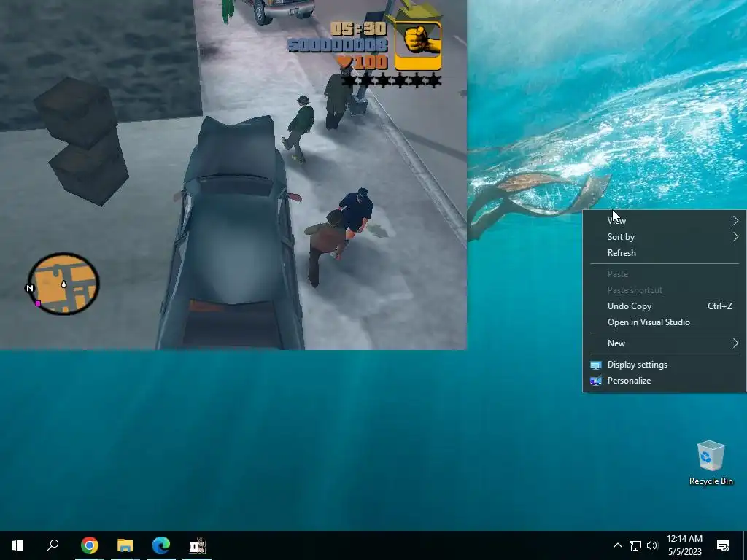Select Open in Visual Studio
747x560 pixels.
pos(665,322)
